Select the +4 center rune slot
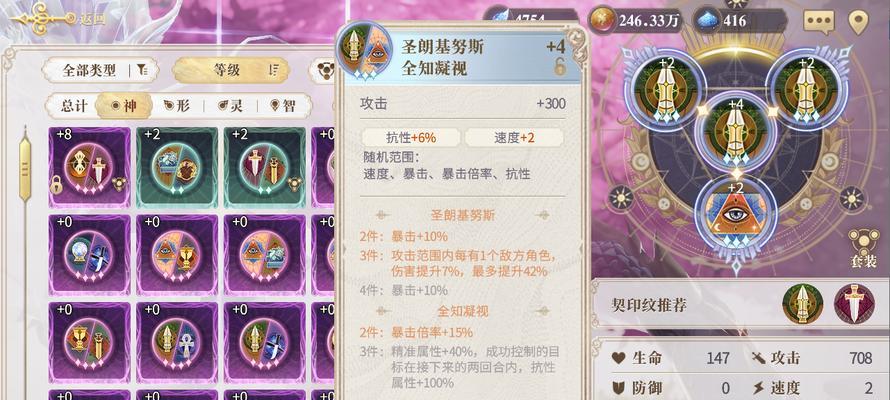 coord(735,132)
